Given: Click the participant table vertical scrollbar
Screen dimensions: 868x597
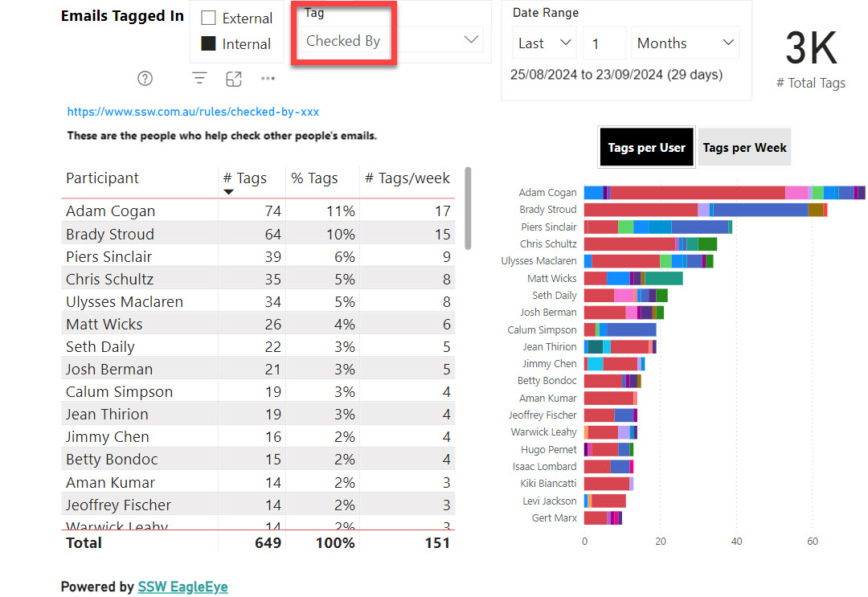Looking at the screenshot, I should 468,209.
